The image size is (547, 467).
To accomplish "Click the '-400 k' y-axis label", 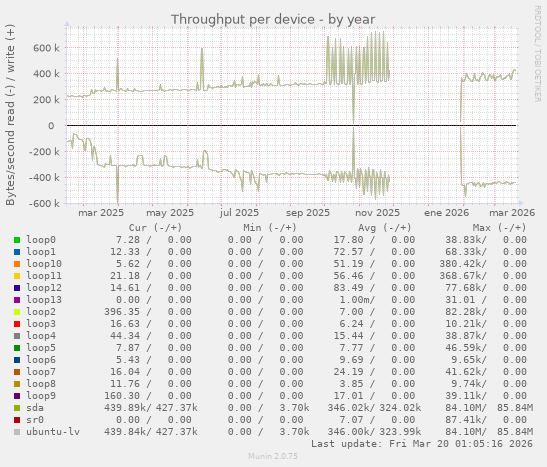I will pos(44,178).
